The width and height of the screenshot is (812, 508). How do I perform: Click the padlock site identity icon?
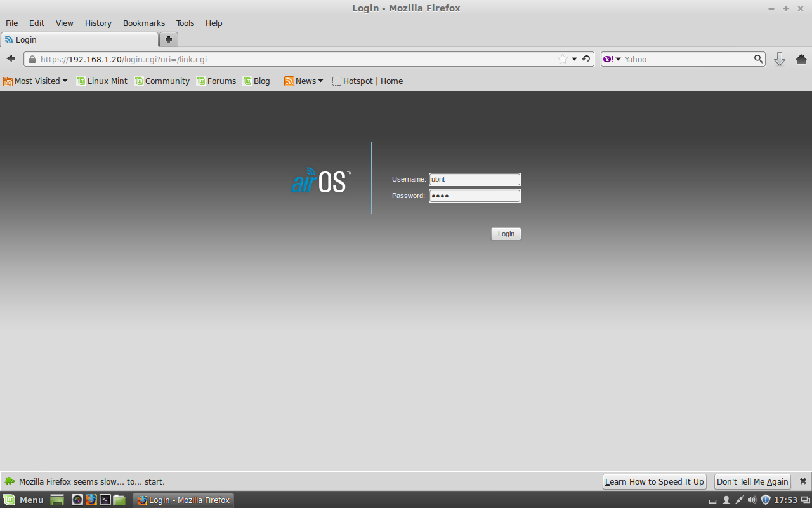pyautogui.click(x=32, y=59)
